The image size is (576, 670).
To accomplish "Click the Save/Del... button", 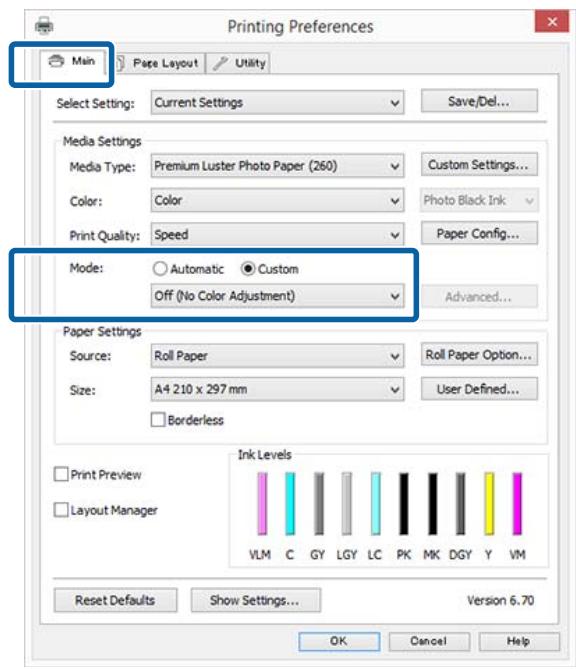I will coord(479,101).
